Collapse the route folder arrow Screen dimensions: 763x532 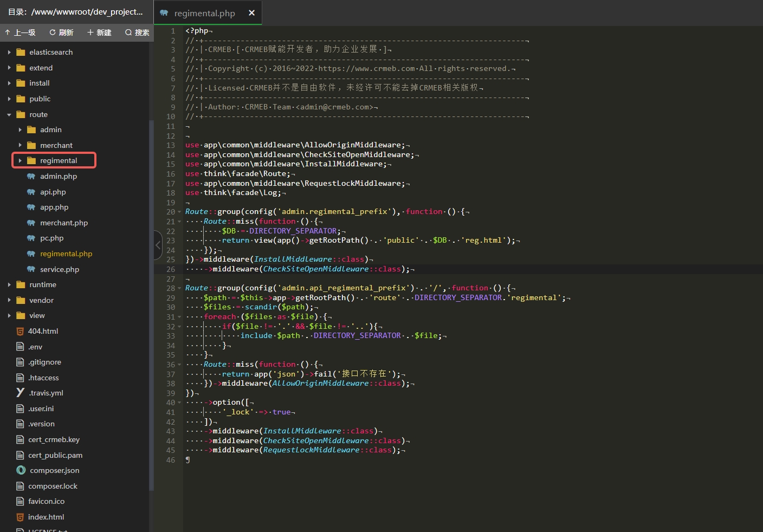click(x=9, y=115)
